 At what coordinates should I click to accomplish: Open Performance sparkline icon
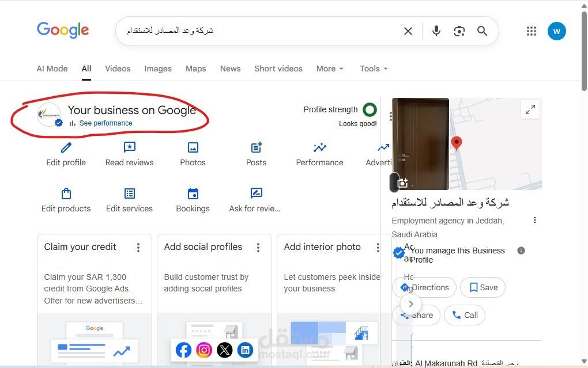tap(319, 147)
